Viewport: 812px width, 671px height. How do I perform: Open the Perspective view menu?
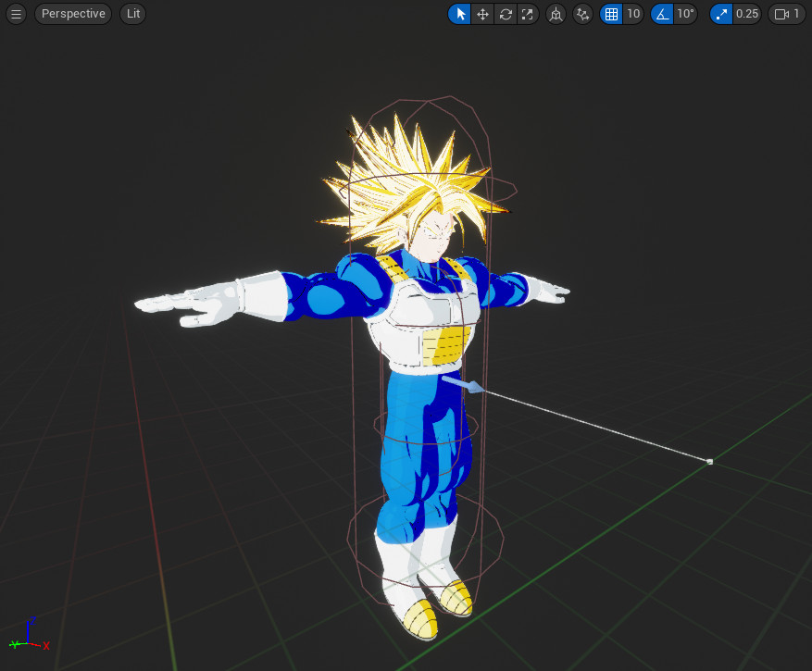click(72, 13)
